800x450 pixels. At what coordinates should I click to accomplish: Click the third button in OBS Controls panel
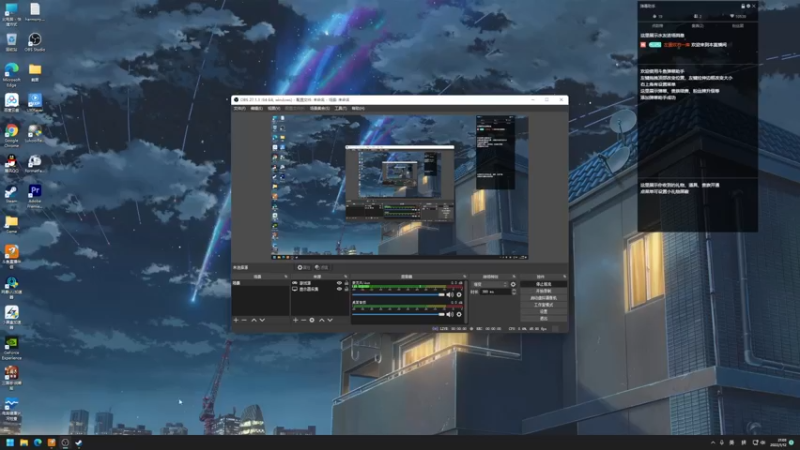pyautogui.click(x=543, y=298)
